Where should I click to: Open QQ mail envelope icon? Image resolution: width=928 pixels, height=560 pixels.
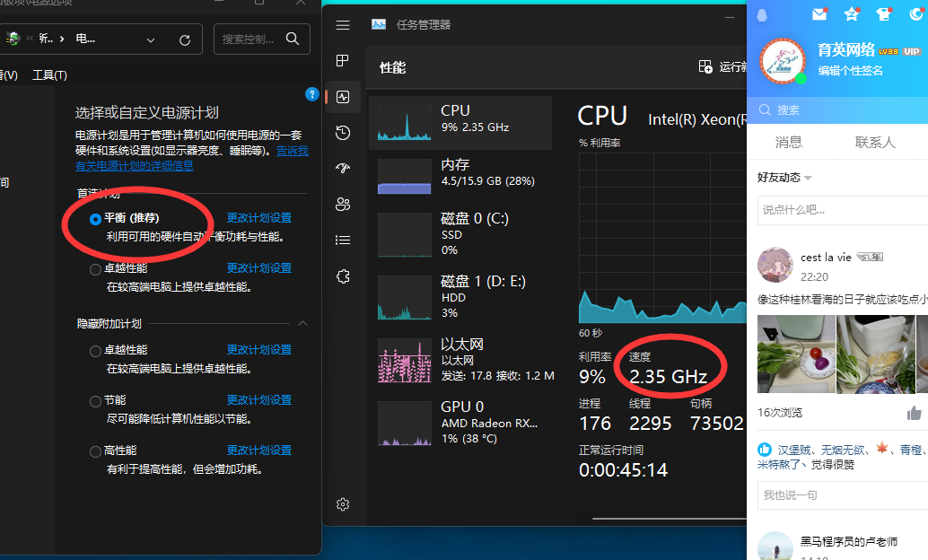[x=819, y=14]
